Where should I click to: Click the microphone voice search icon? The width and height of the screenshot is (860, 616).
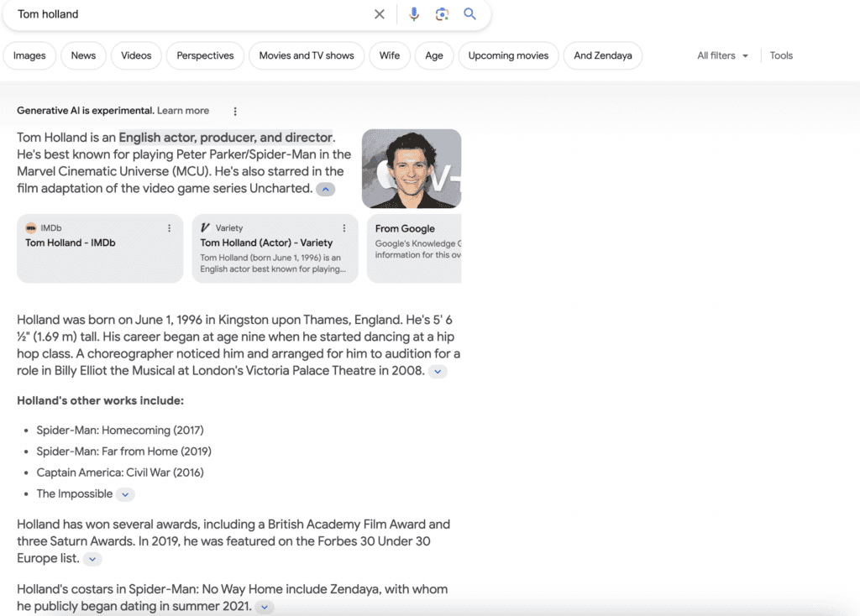click(413, 14)
